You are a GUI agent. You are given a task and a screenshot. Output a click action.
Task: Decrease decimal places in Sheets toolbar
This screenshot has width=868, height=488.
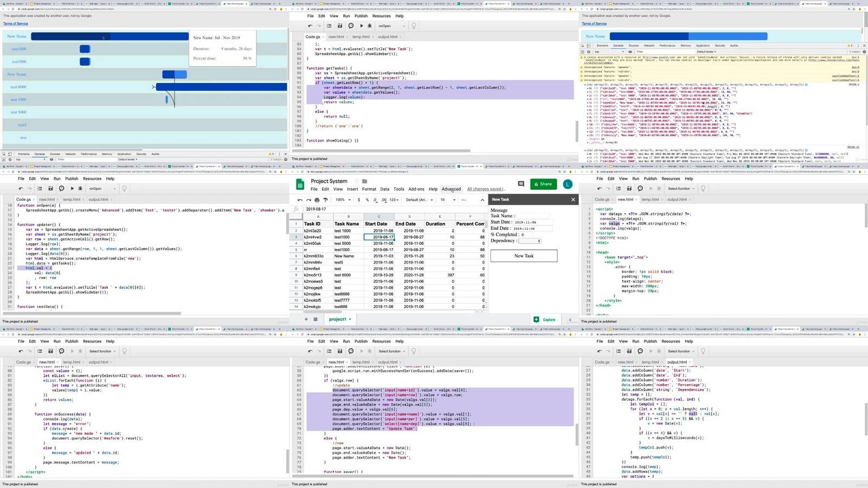click(375, 200)
